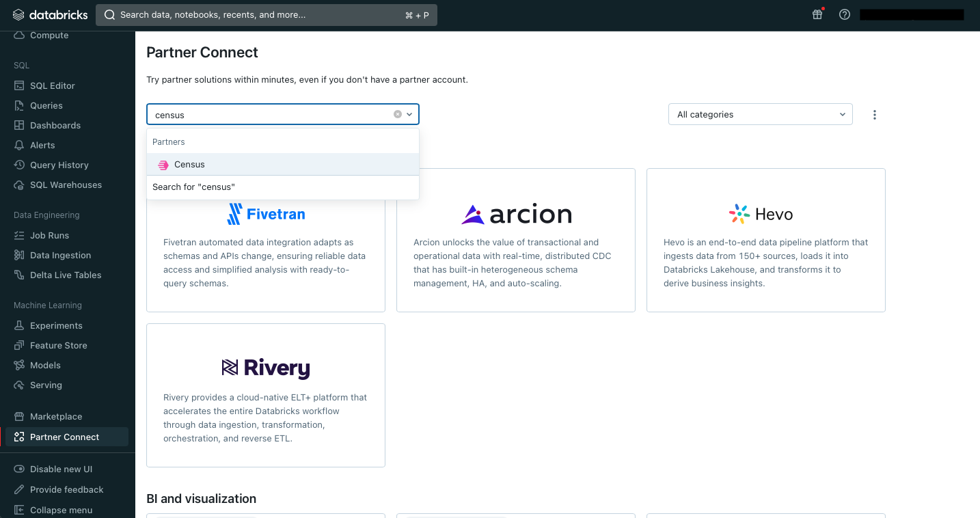The width and height of the screenshot is (980, 518).
Task: Click the SQL Editor sidebar icon
Action: click(19, 85)
